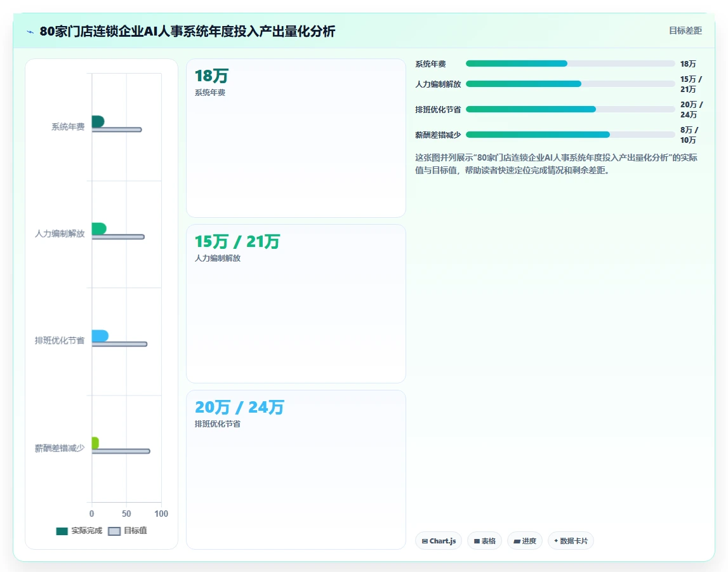
Task: Click the 排班优化节省 caption under 20万 / 24万
Action: coord(217,424)
